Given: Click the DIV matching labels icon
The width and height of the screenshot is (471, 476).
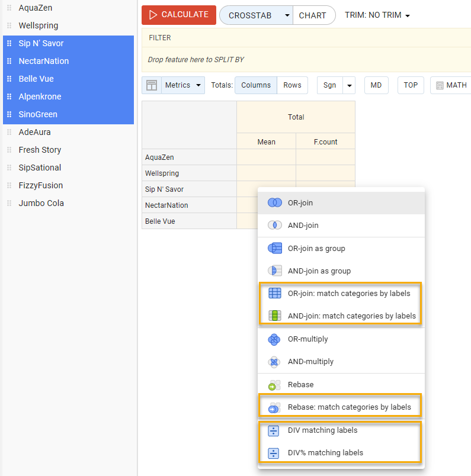Looking at the screenshot, I should click(x=274, y=430).
